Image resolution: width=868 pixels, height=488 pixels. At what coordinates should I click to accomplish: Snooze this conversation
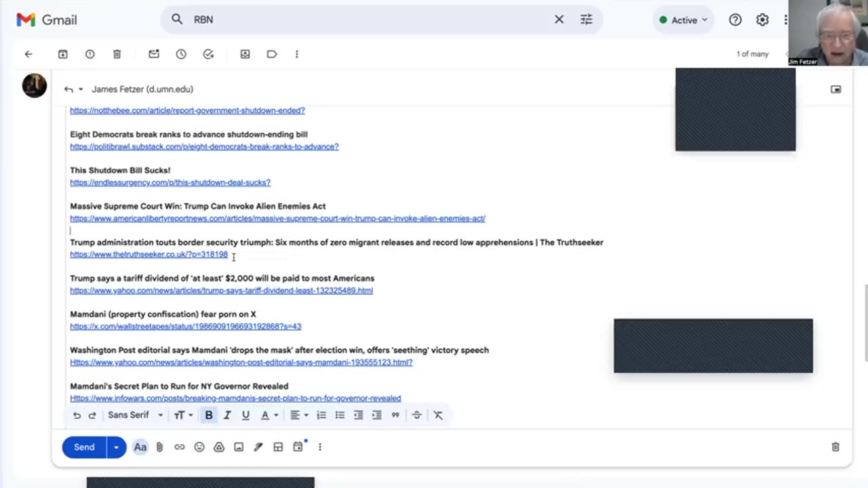coord(181,54)
